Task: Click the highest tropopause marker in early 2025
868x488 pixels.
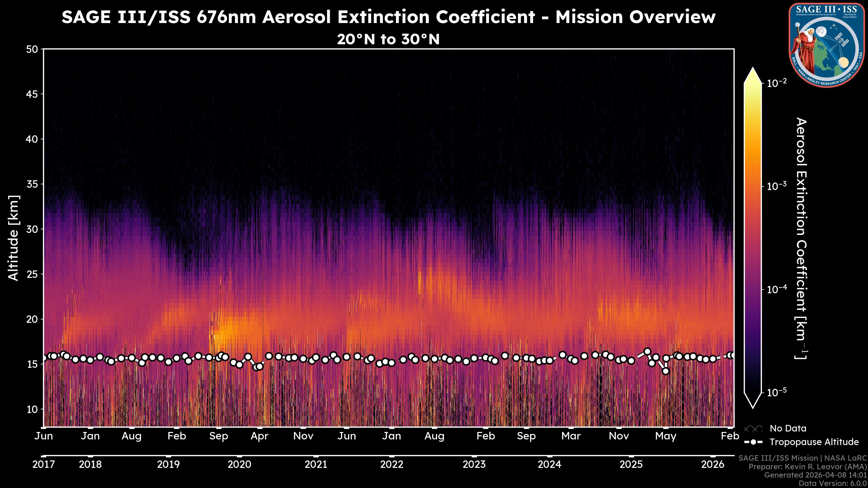Action: tap(647, 351)
